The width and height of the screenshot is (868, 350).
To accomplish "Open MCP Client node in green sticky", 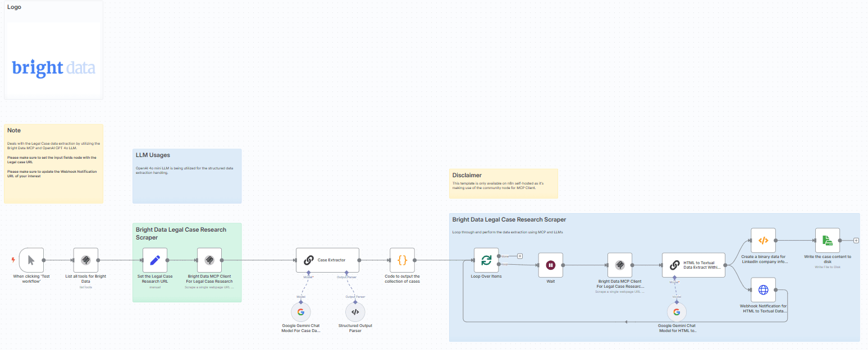I will (x=209, y=260).
